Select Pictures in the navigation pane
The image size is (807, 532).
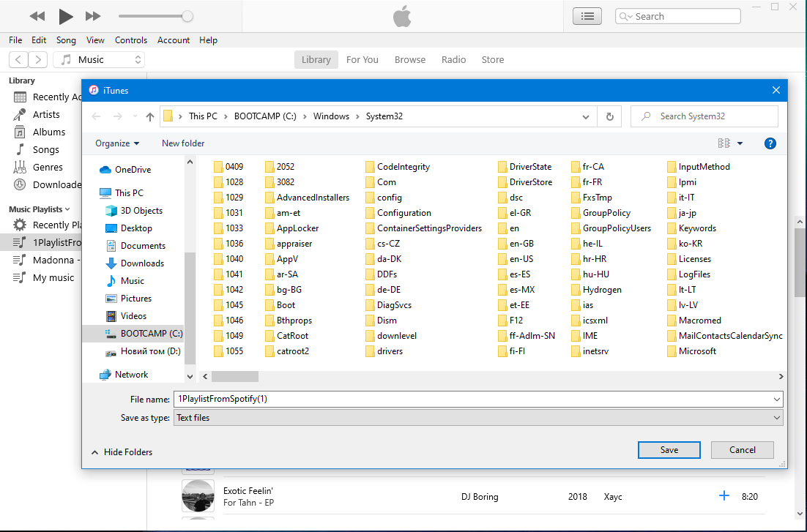[x=129, y=299]
